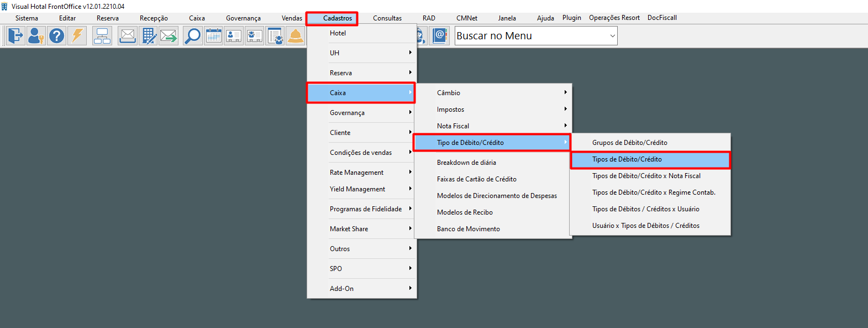
Task: Select Tipo de Débito/Crédito submenu item
Action: [x=492, y=143]
